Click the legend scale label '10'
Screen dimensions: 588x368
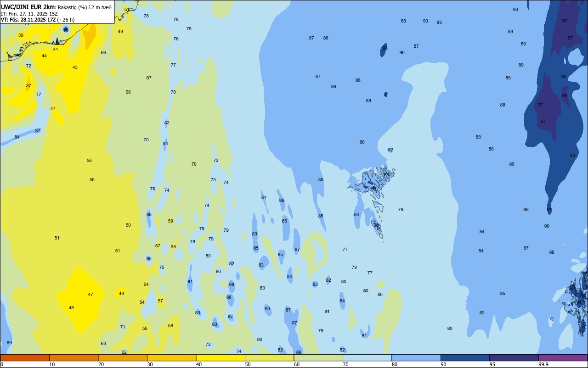pyautogui.click(x=52, y=364)
